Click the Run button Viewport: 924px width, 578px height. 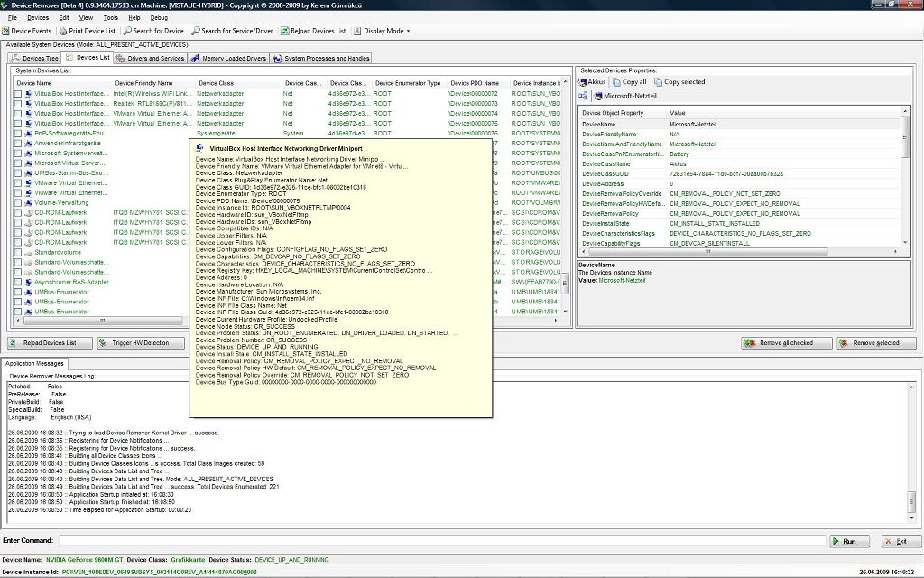click(850, 541)
